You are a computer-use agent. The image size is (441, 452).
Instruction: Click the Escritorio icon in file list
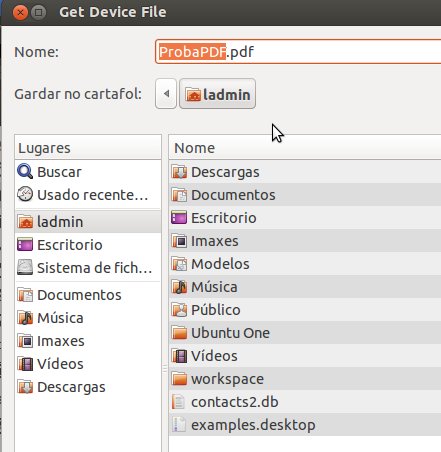pos(179,218)
